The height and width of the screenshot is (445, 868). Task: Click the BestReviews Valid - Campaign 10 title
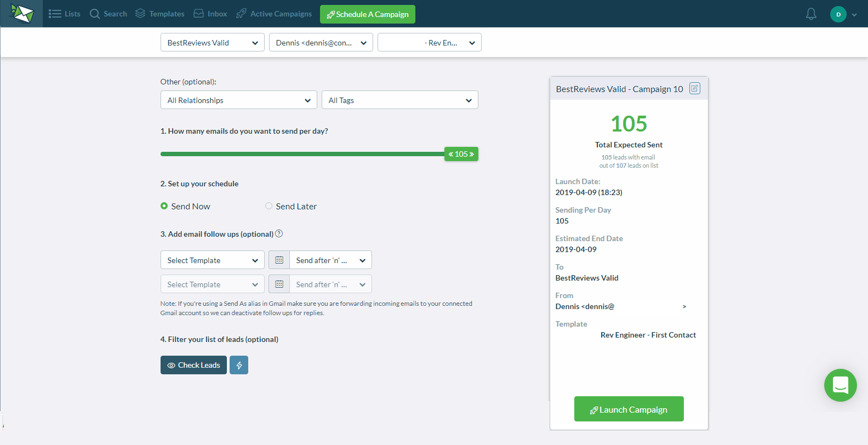click(x=620, y=89)
